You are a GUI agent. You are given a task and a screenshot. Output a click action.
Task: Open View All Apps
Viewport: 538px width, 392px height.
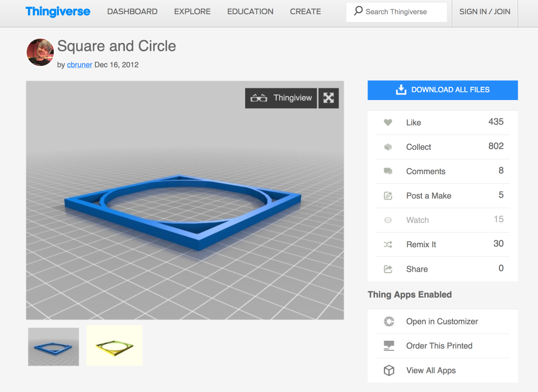(x=431, y=370)
